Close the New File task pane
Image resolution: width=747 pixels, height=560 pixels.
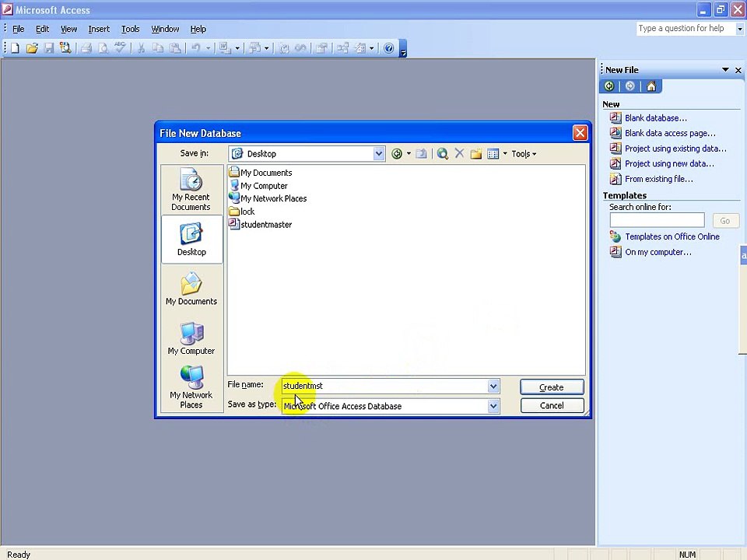pyautogui.click(x=738, y=70)
